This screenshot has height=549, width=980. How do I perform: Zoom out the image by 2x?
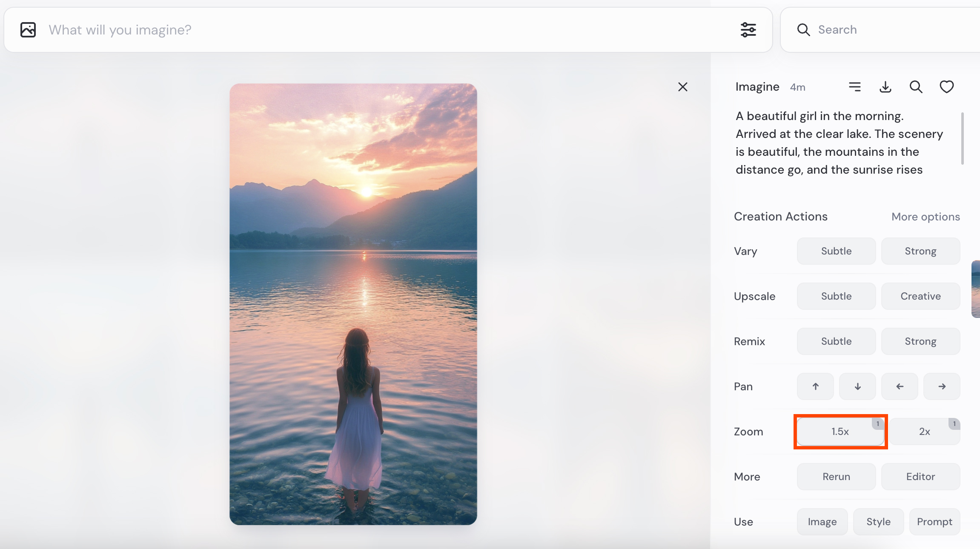pyautogui.click(x=924, y=432)
